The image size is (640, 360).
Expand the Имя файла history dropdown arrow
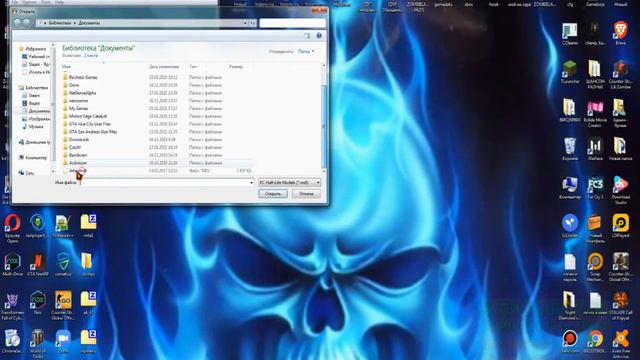point(251,182)
